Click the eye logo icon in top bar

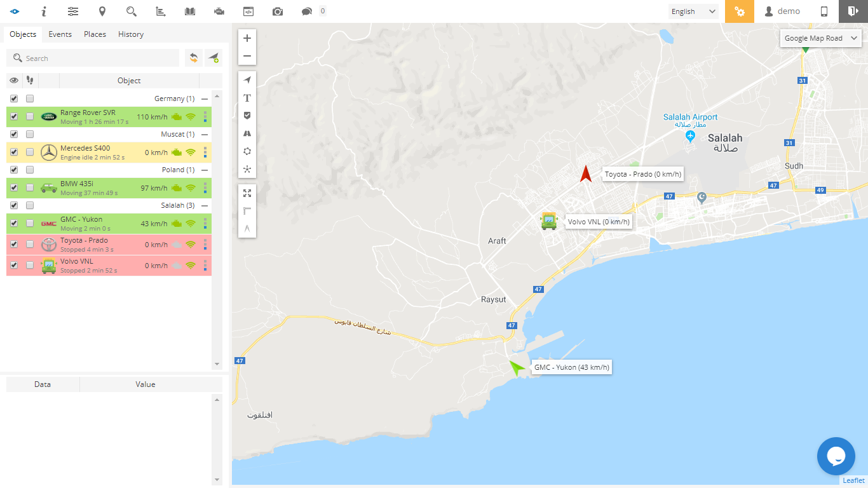tap(15, 11)
